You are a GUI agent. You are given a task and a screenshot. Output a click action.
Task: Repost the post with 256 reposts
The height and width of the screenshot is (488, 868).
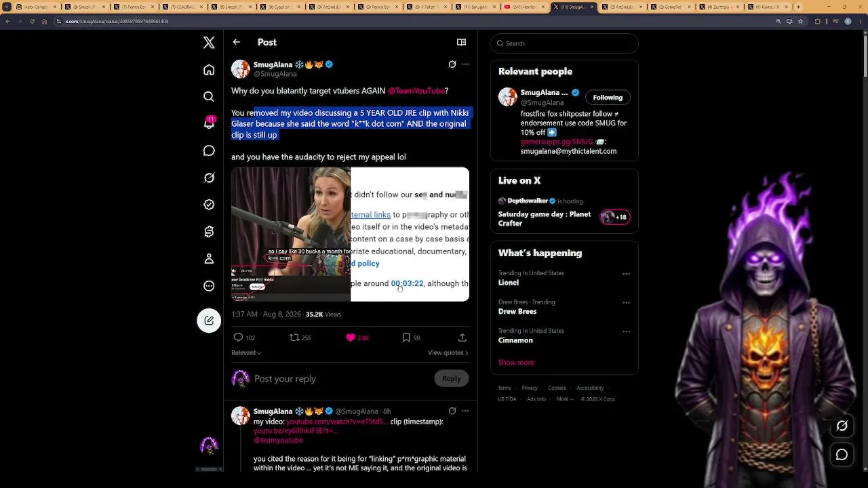click(x=300, y=338)
